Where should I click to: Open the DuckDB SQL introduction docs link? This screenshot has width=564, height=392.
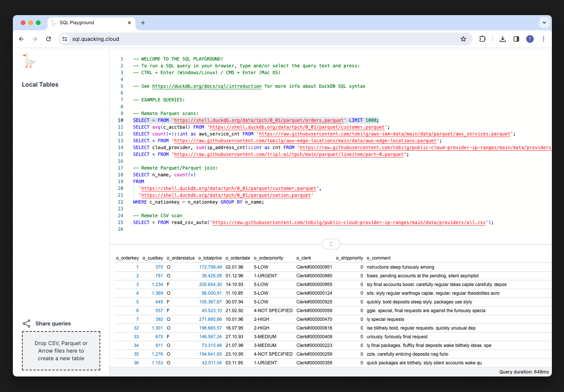click(x=207, y=86)
